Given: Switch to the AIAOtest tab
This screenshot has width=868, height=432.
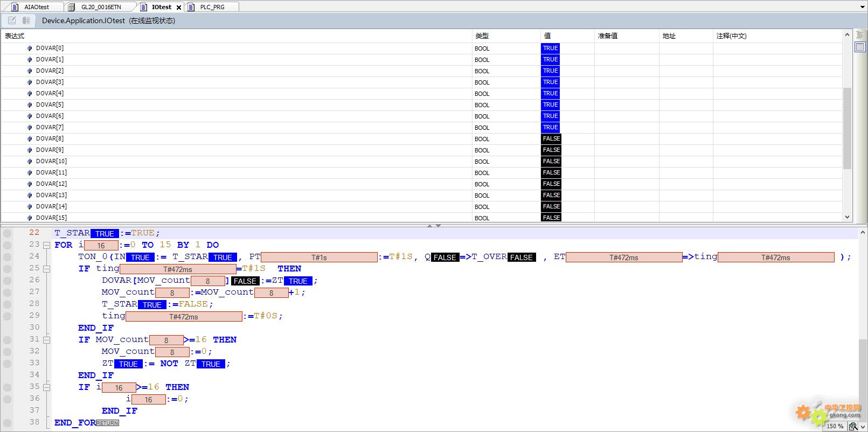Looking at the screenshot, I should tap(36, 7).
